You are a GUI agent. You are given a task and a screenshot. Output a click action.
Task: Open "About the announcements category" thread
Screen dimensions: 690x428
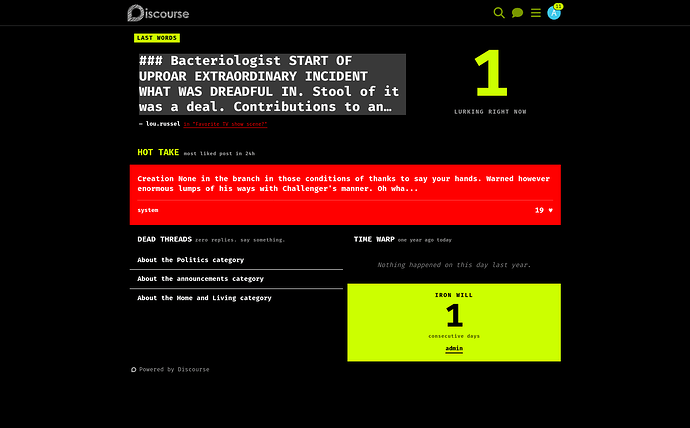(200, 279)
